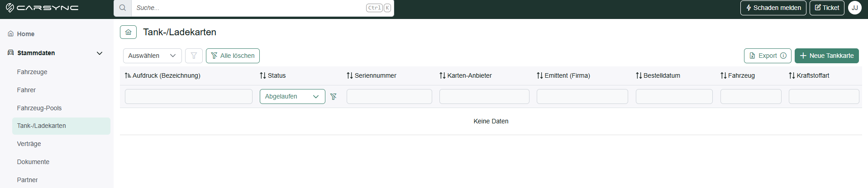
Task: Click the Neue Tankkarte button
Action: click(827, 56)
